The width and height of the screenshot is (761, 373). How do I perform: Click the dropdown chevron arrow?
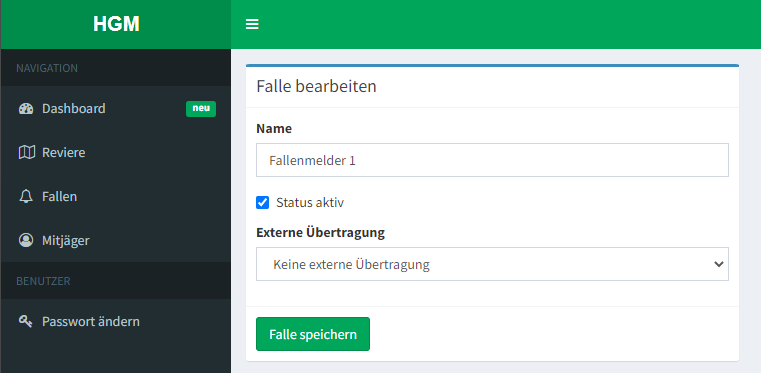tap(719, 264)
